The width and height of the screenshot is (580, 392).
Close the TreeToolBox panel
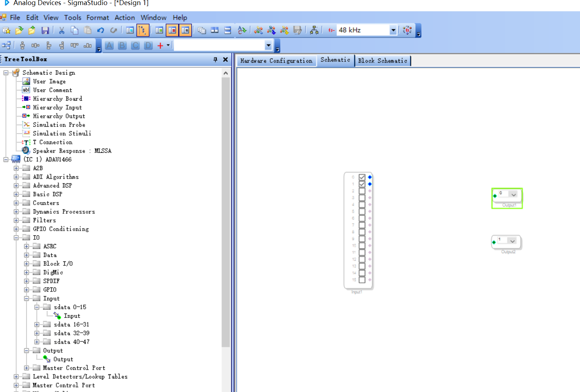225,60
